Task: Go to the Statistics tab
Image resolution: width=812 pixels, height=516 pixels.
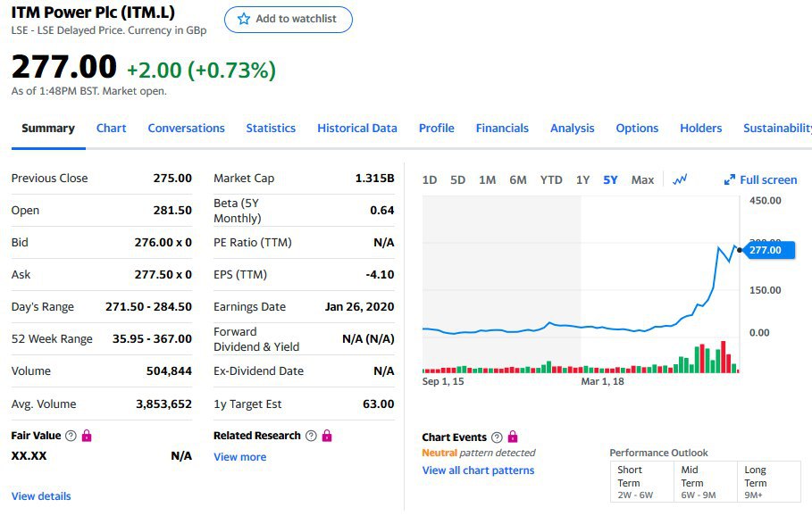Action: pos(271,129)
